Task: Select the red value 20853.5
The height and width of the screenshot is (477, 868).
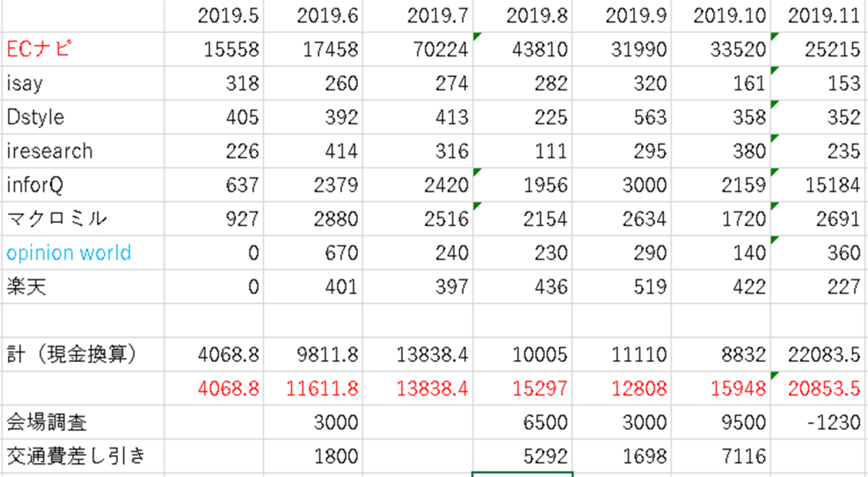Action: coord(819,389)
